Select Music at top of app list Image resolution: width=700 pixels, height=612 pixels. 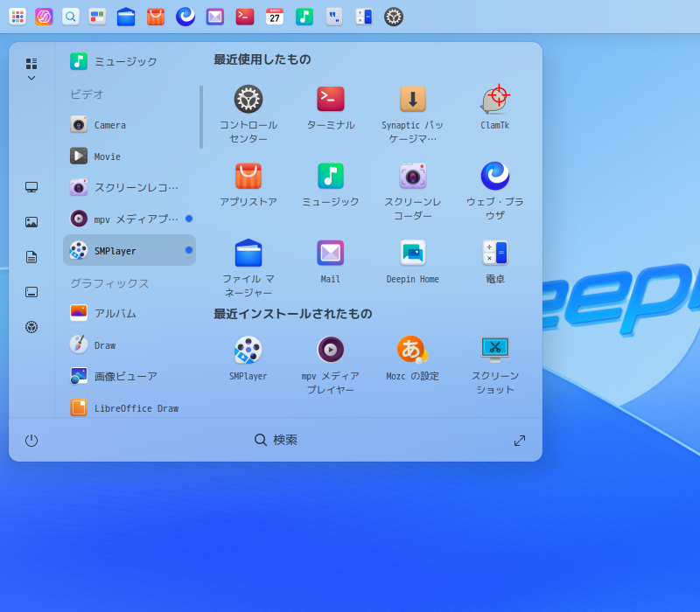(x=129, y=61)
